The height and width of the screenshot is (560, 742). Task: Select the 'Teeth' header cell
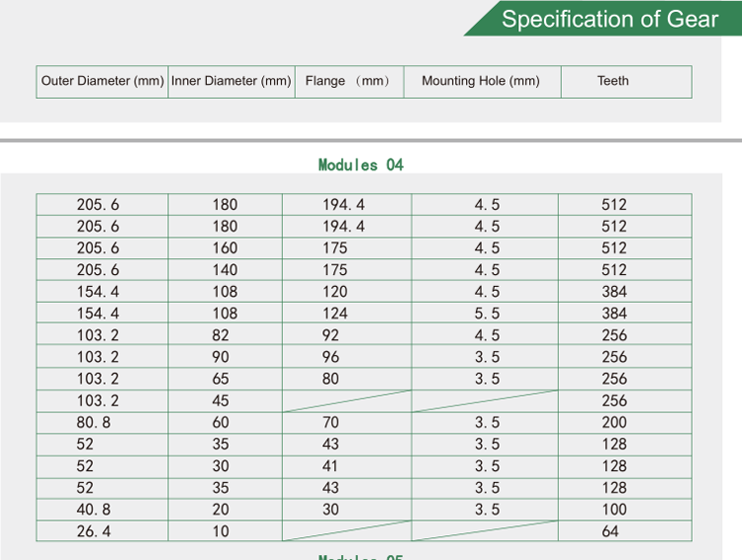pyautogui.click(x=626, y=82)
